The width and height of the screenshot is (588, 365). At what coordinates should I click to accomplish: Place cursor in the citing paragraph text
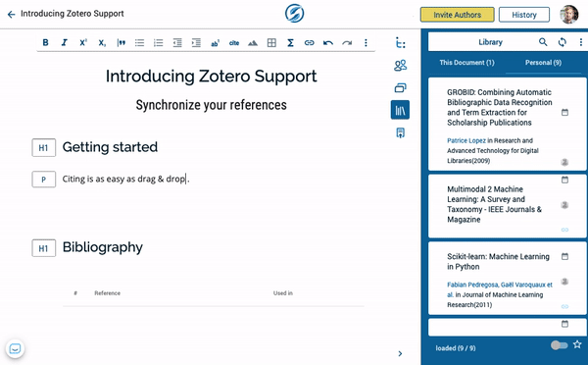pos(126,179)
